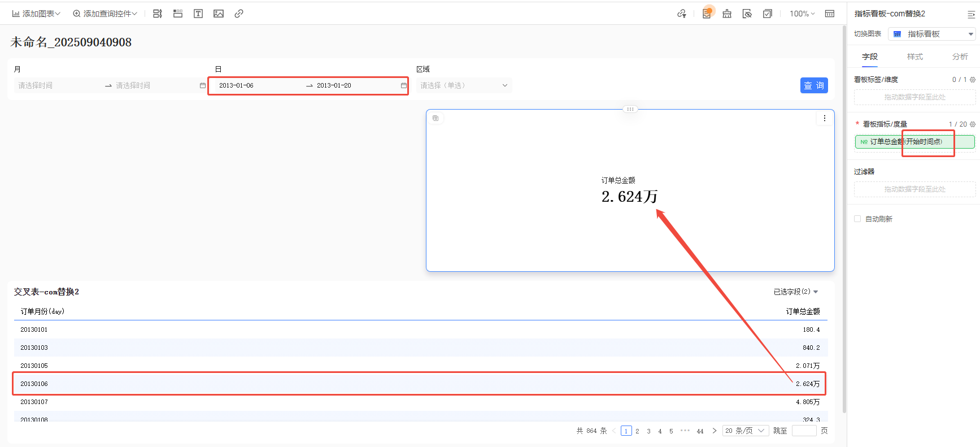Open the 20 条/页 page size selector

click(745, 431)
